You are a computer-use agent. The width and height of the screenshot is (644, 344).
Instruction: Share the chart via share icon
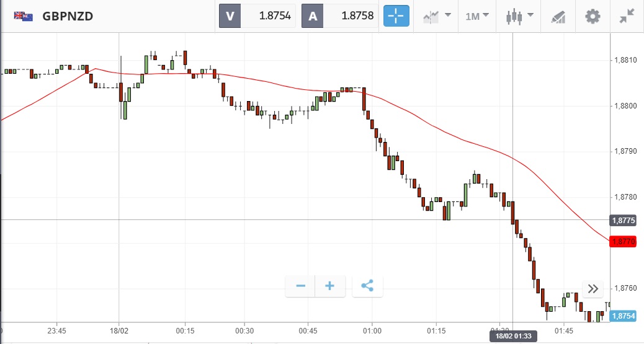click(367, 286)
